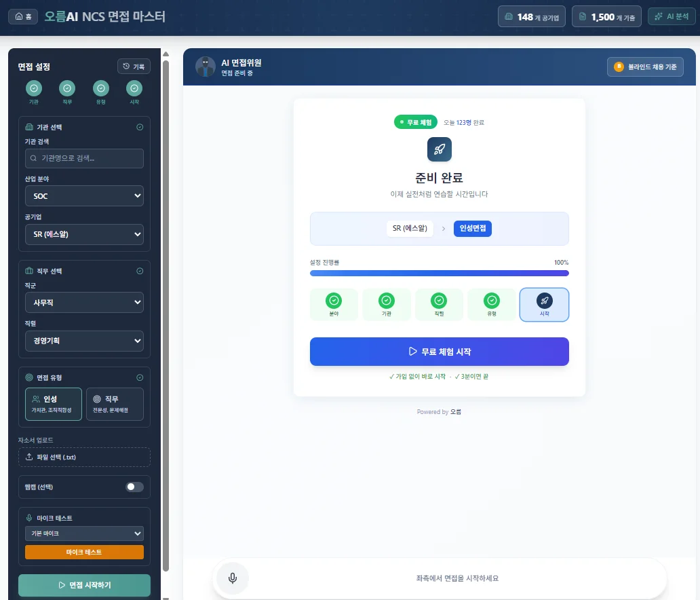This screenshot has height=600, width=700.
Task: Open the 기본 마이크 dropdown
Action: [84, 533]
